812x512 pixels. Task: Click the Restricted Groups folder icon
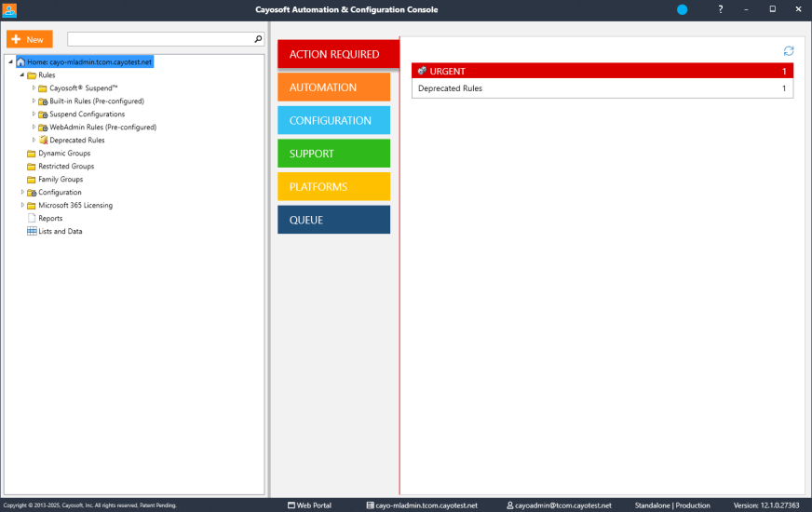pyautogui.click(x=32, y=167)
